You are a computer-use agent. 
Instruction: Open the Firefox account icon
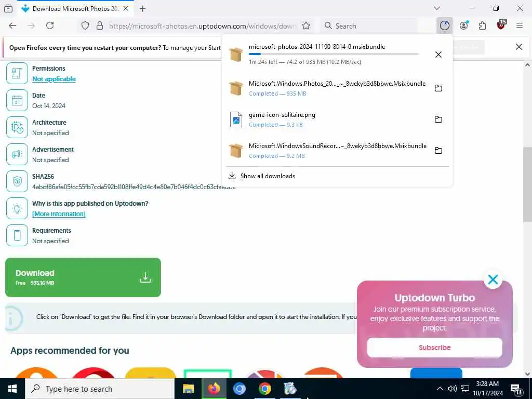click(464, 26)
